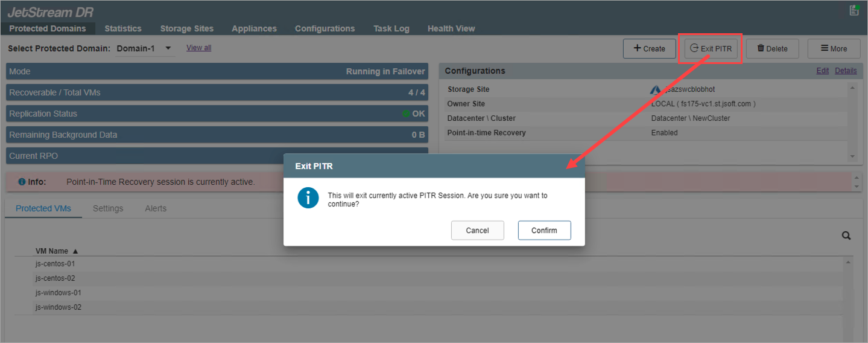Image resolution: width=868 pixels, height=343 pixels.
Task: Select the js-windows-01 VM row
Action: (x=59, y=293)
